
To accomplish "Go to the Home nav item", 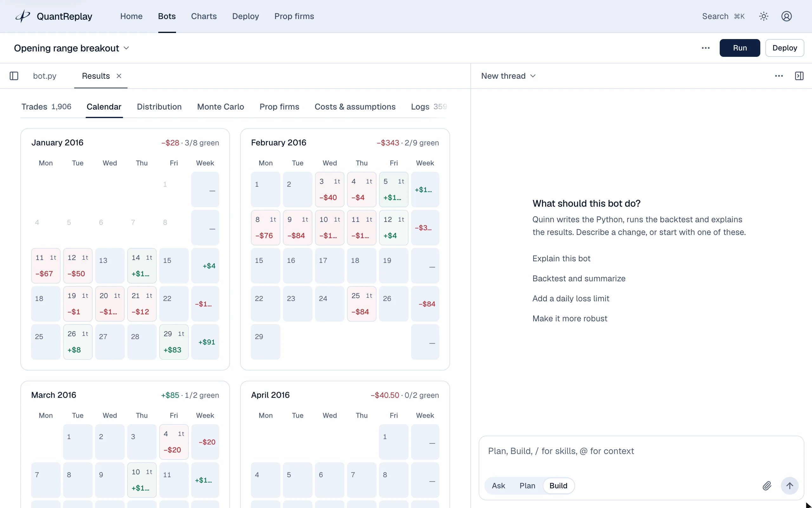I will point(131,16).
